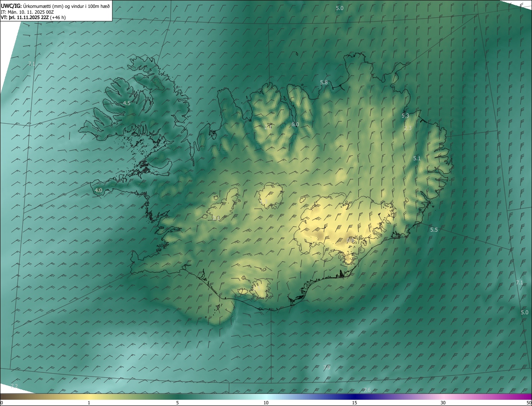This screenshot has width=532, height=406.
Task: Click the 7.9 value label south of Iceland
Action: tap(327, 367)
